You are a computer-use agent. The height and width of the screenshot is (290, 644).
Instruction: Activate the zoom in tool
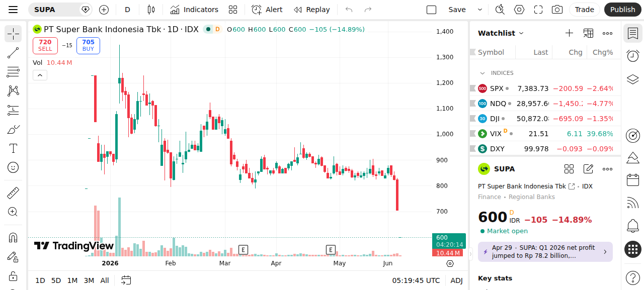click(13, 212)
